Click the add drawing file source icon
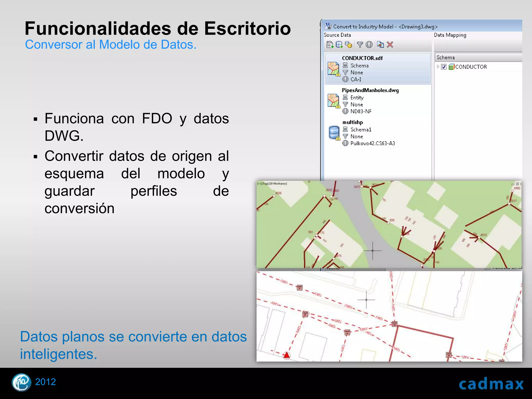 330,45
